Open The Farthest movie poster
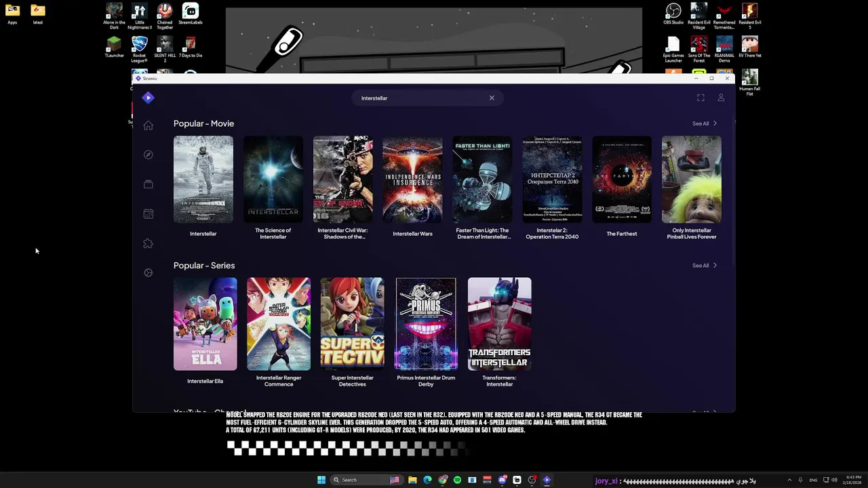Viewport: 868px width, 488px height. coord(622,180)
